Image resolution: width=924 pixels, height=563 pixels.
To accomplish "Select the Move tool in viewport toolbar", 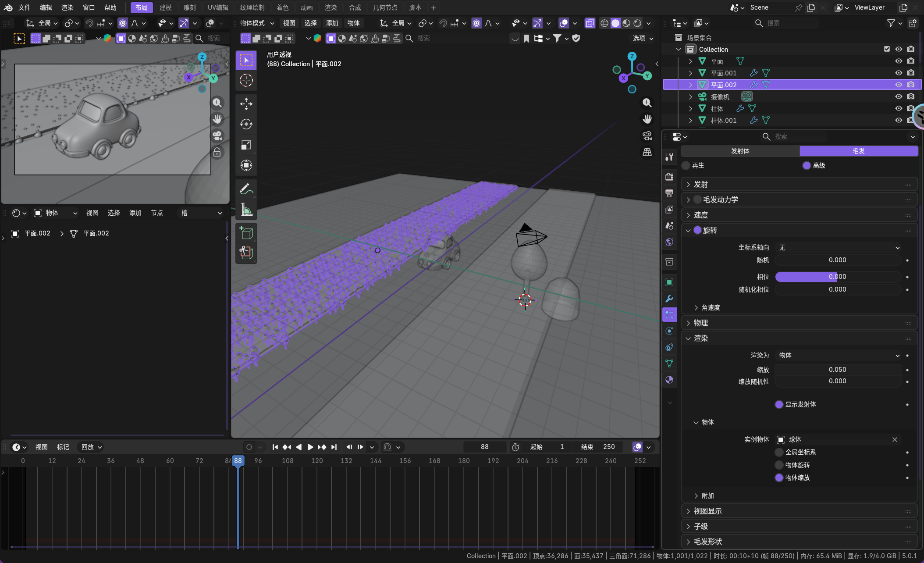I will [246, 104].
